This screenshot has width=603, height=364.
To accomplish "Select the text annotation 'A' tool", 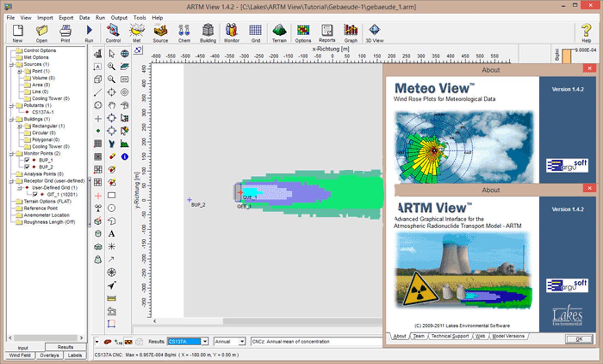I will pos(111,234).
